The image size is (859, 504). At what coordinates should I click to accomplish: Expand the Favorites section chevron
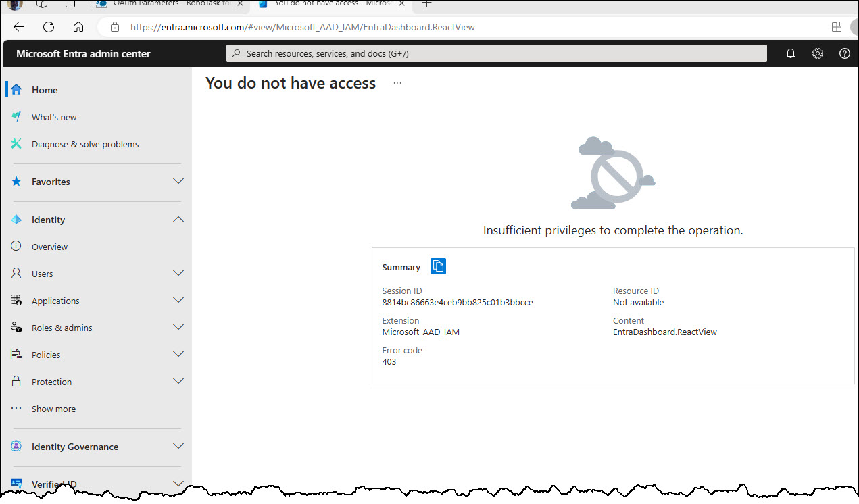(178, 181)
